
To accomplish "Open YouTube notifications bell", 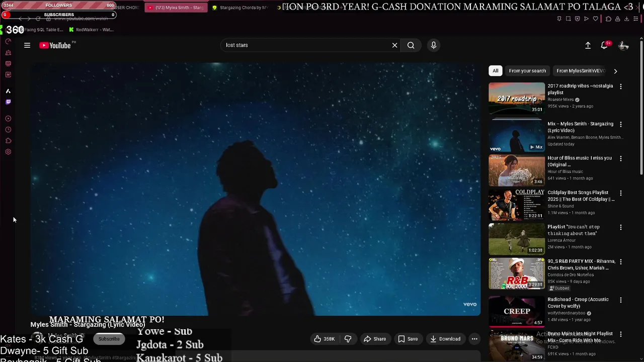I will [x=604, y=45].
